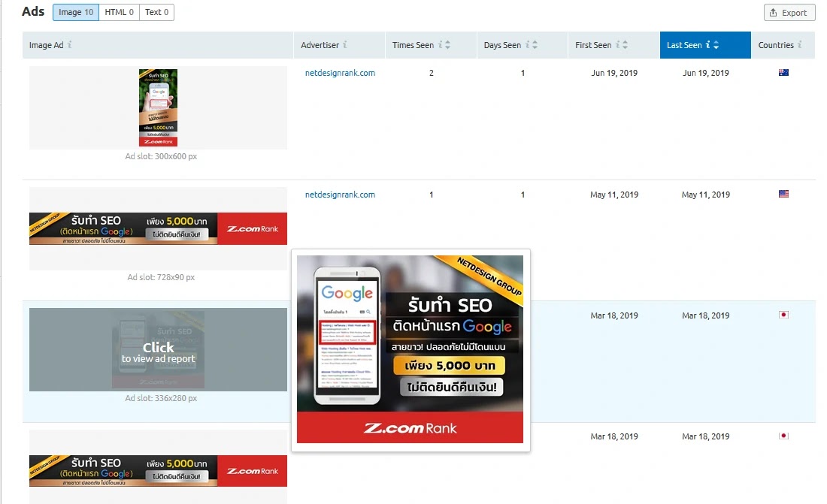Click the Japan flag in the highlighted row
The width and height of the screenshot is (827, 504).
783,315
